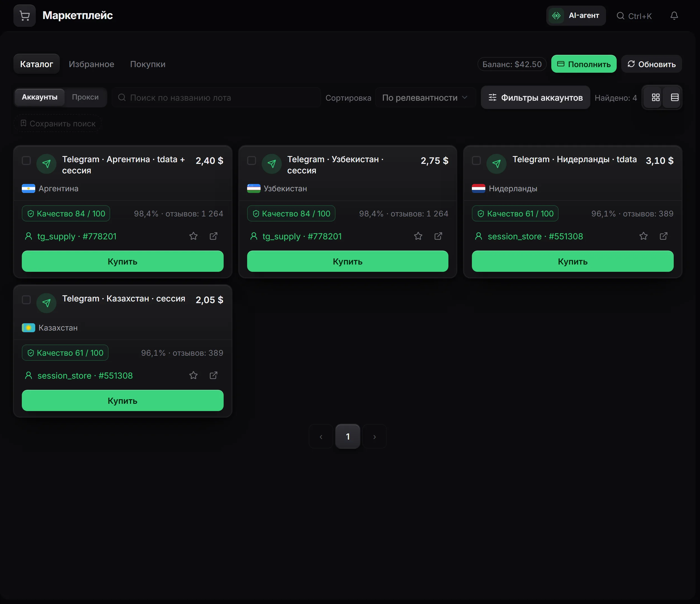Select the Аргентина lot checkbox
The height and width of the screenshot is (604, 700).
coord(26,160)
